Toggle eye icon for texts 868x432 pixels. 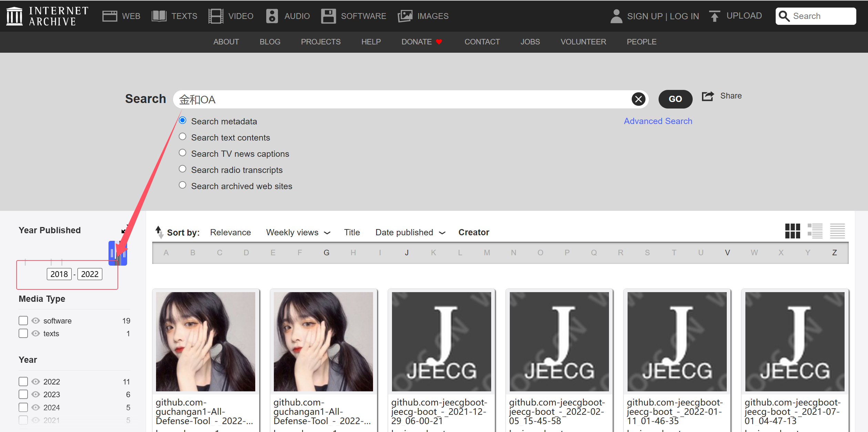pyautogui.click(x=36, y=333)
